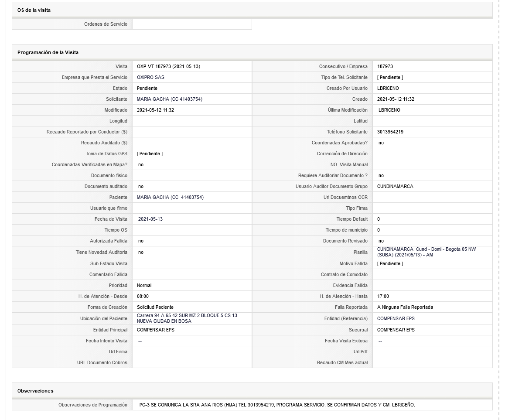Select H. de Atención Hasta value 17:00
Viewport: 505px width, 420px height.
point(383,296)
